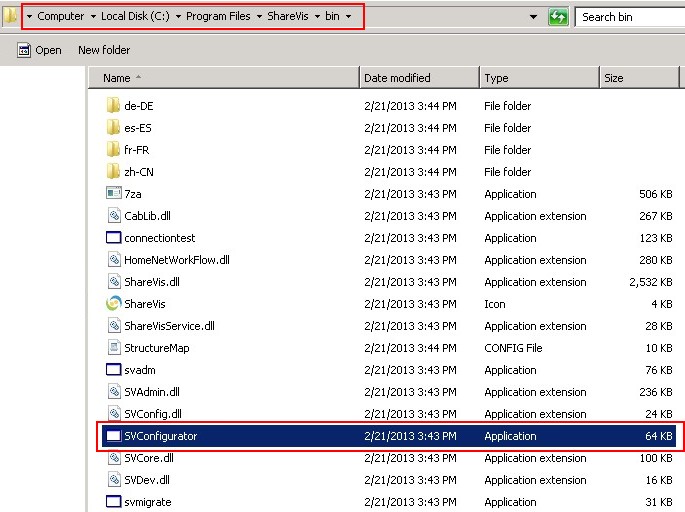Click the 16 KB size value
The image size is (685, 512).
(x=659, y=480)
